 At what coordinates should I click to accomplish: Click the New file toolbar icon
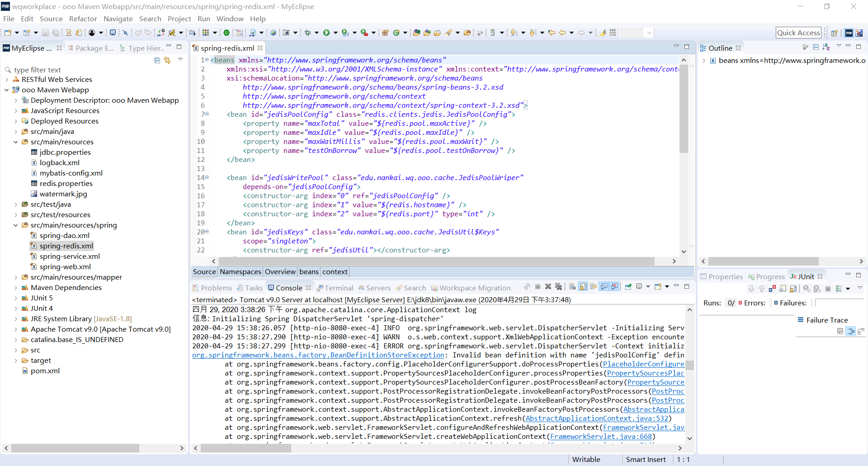[8, 33]
